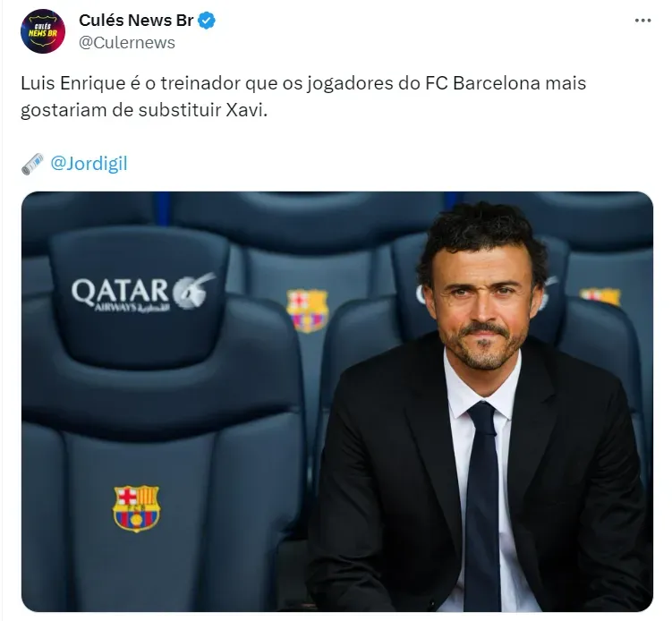Click the man's dark necktie in the photo
Viewport: 672px width, 621px height.
[x=482, y=504]
